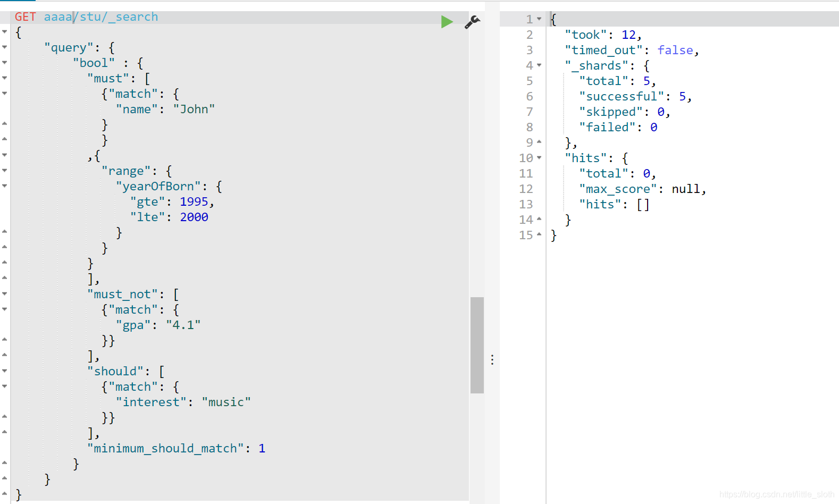Click the gpa value "4.1"

183,325
